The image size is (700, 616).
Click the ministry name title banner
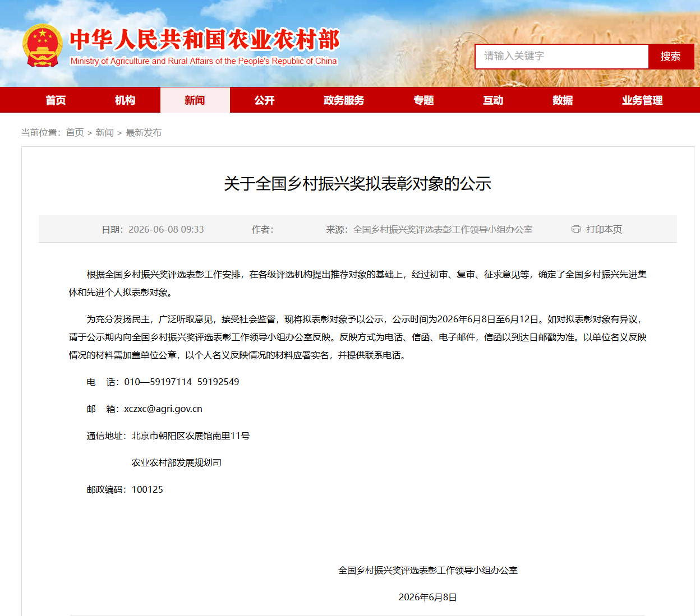205,47
